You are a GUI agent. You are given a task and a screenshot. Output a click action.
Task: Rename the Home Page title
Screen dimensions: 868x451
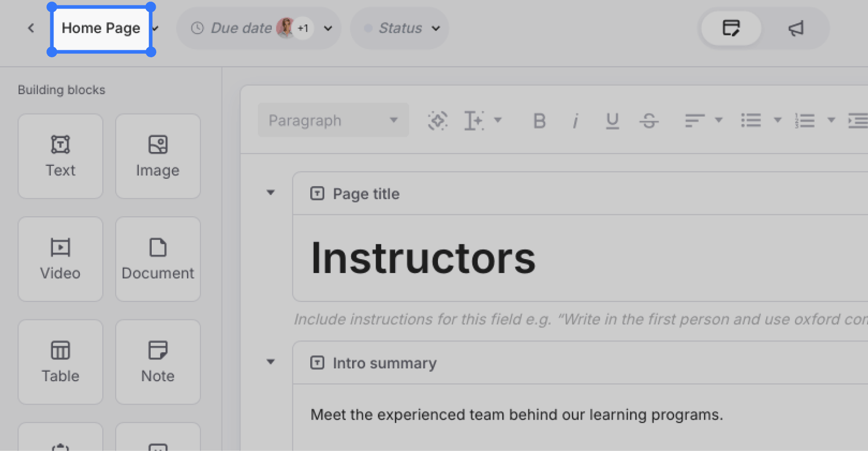pyautogui.click(x=100, y=28)
